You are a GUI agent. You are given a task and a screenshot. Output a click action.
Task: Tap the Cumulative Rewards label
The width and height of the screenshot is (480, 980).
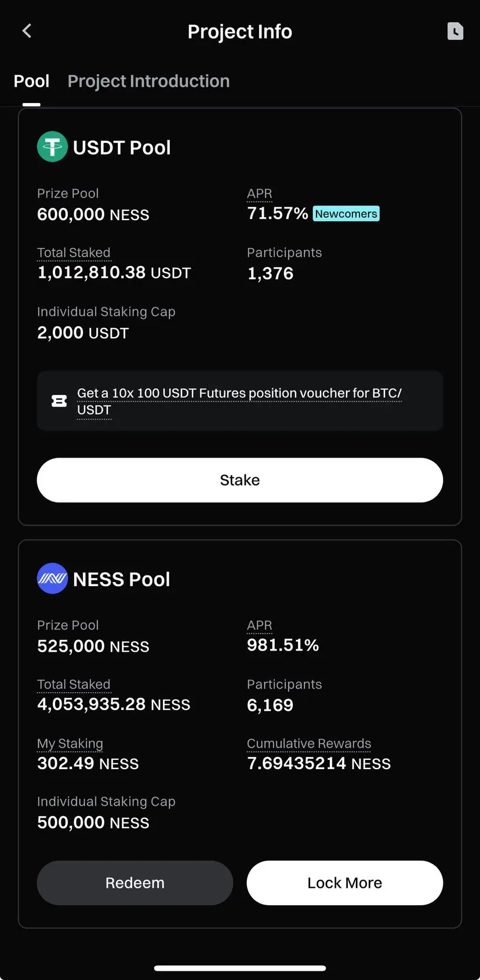(309, 744)
